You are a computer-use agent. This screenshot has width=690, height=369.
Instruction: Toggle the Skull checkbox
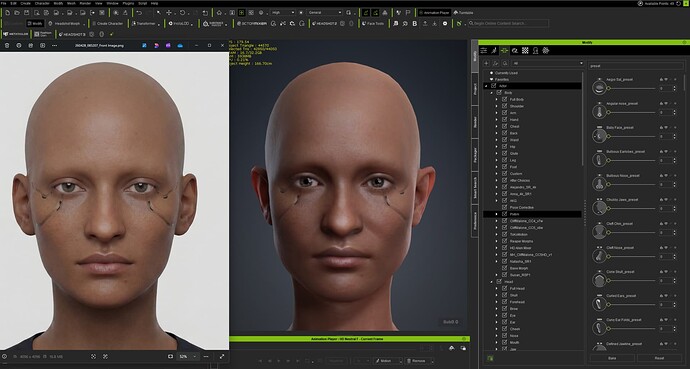point(504,295)
